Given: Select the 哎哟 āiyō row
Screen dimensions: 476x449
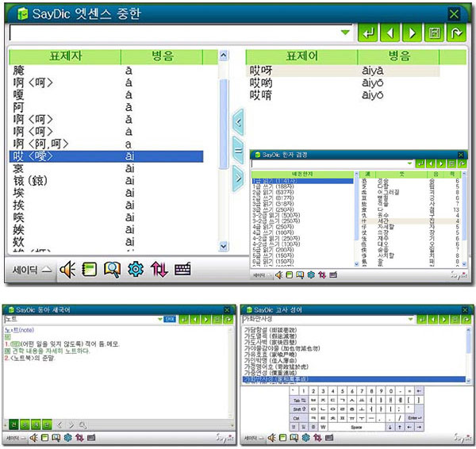Looking at the screenshot, I should tap(343, 83).
